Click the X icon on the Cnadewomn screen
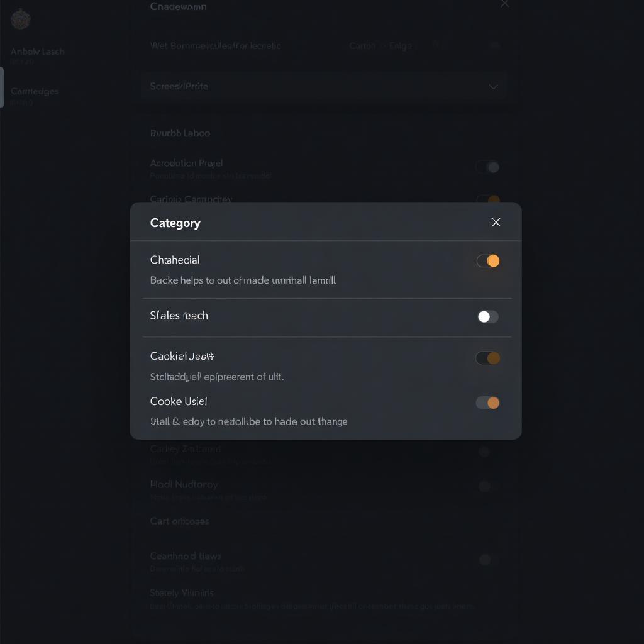 [x=505, y=4]
